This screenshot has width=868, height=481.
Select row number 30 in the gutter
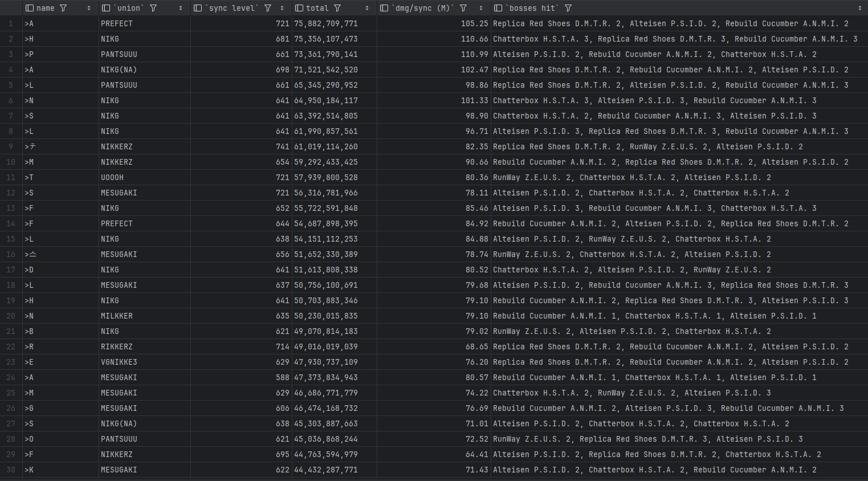click(11, 470)
